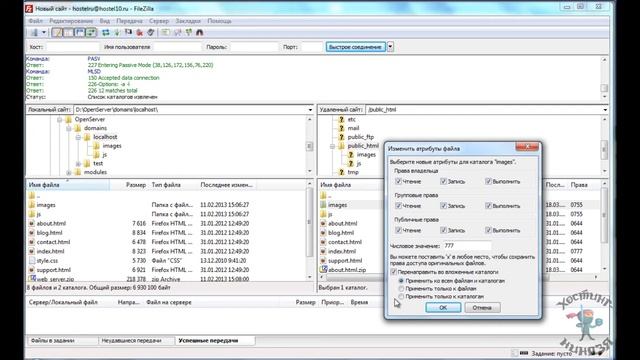Open Site Manager dropdown arrow
Viewport: 640px width, 360px height.
tap(44, 33)
